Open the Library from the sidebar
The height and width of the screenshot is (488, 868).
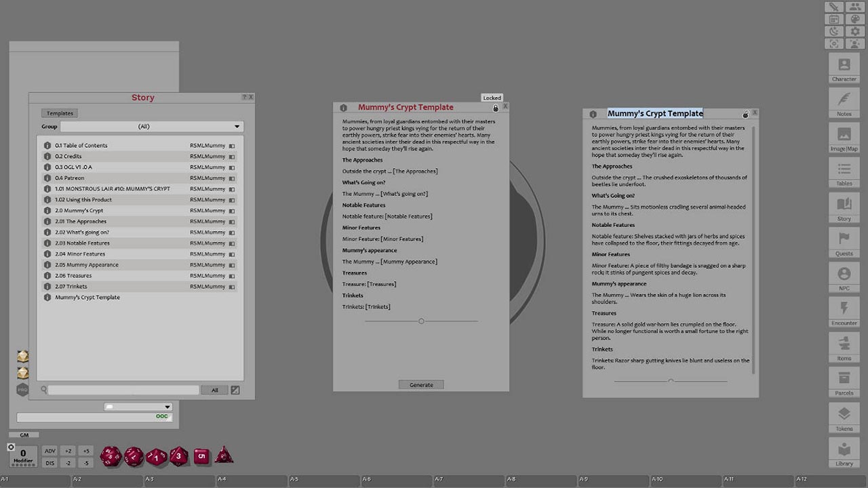pyautogui.click(x=844, y=453)
